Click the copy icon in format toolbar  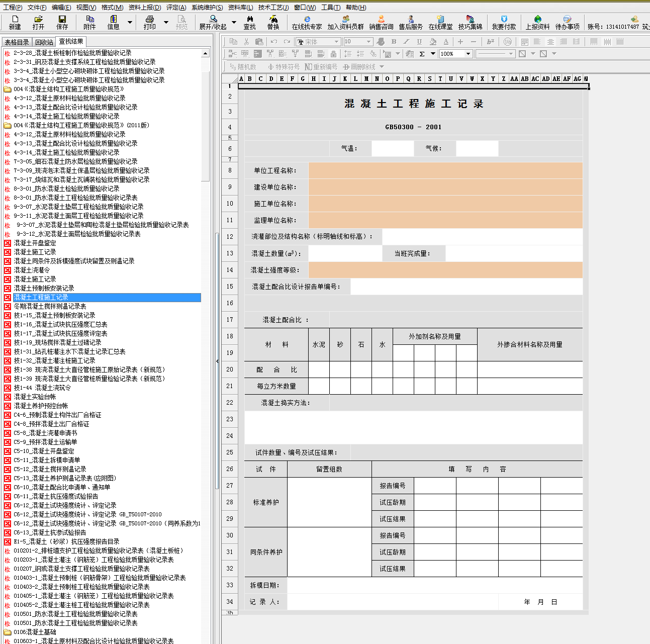(233, 42)
